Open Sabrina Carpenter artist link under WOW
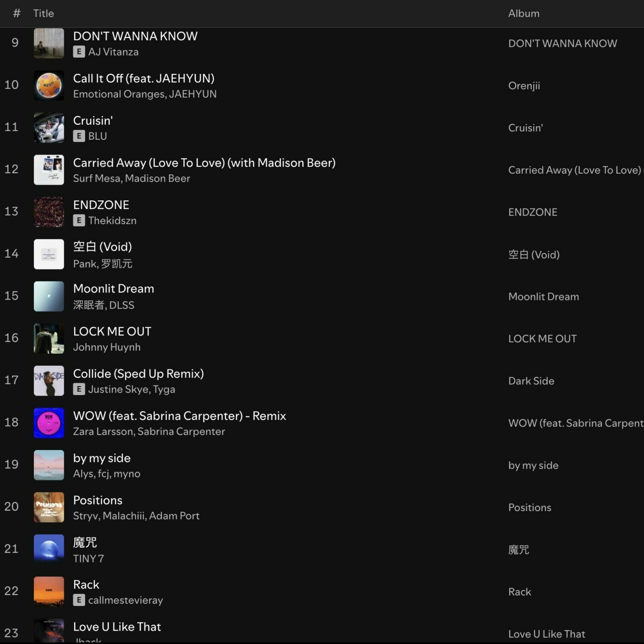The width and height of the screenshot is (644, 644). (181, 431)
